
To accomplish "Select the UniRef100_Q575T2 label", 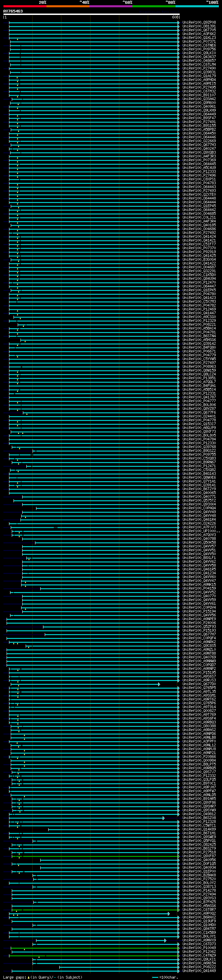I will [x=199, y=500].
